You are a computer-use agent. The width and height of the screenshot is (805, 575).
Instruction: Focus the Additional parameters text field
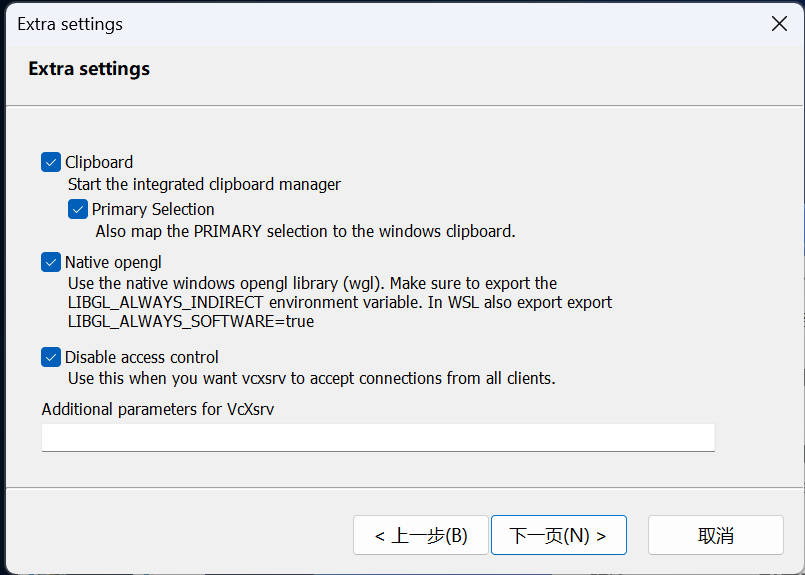378,437
